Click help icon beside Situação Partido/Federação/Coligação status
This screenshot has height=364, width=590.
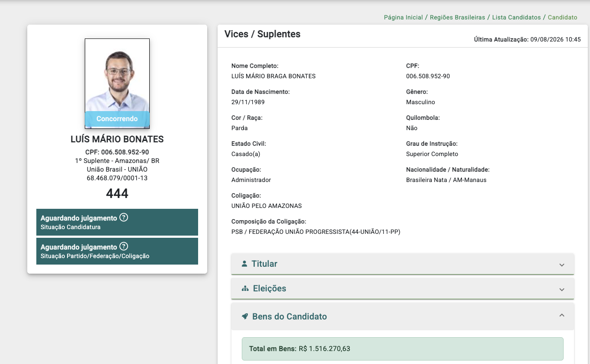point(124,246)
